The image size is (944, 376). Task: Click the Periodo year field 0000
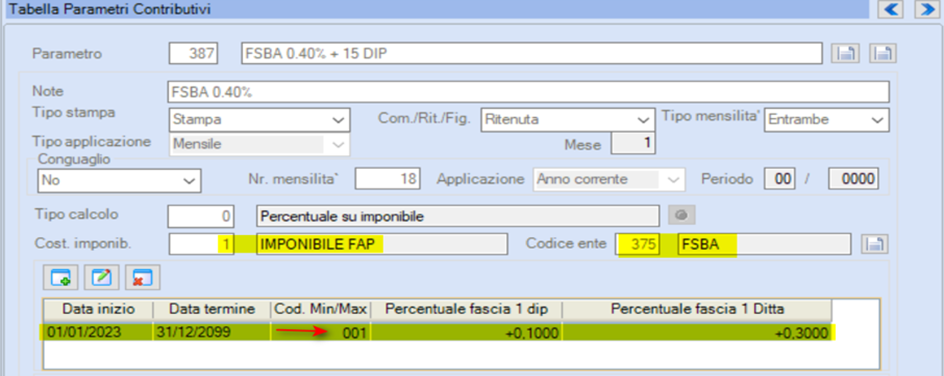click(x=854, y=179)
